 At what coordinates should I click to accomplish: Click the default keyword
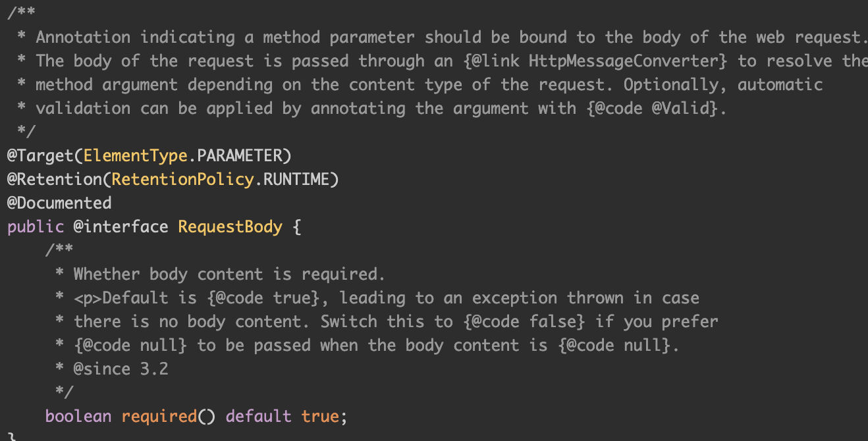tap(259, 417)
